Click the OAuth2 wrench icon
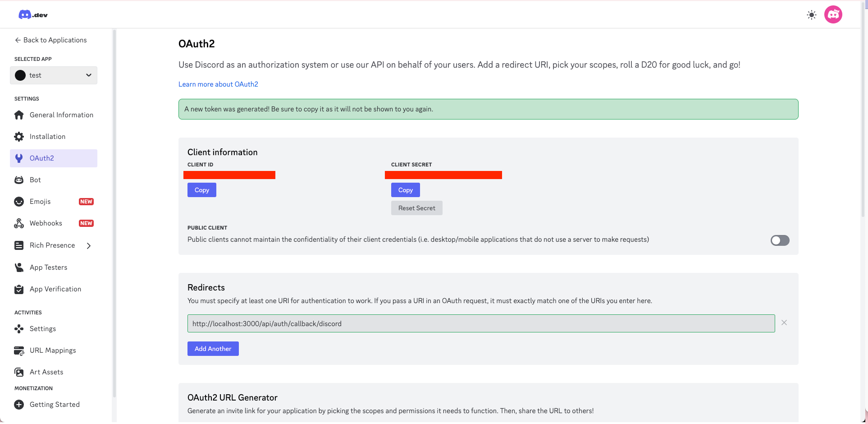Image resolution: width=868 pixels, height=424 pixels. tap(19, 158)
